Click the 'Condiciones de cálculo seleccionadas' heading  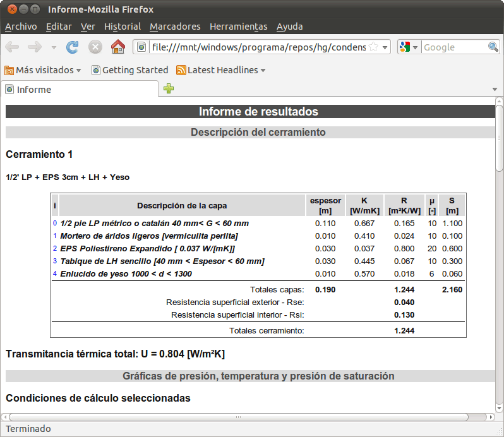pos(98,398)
